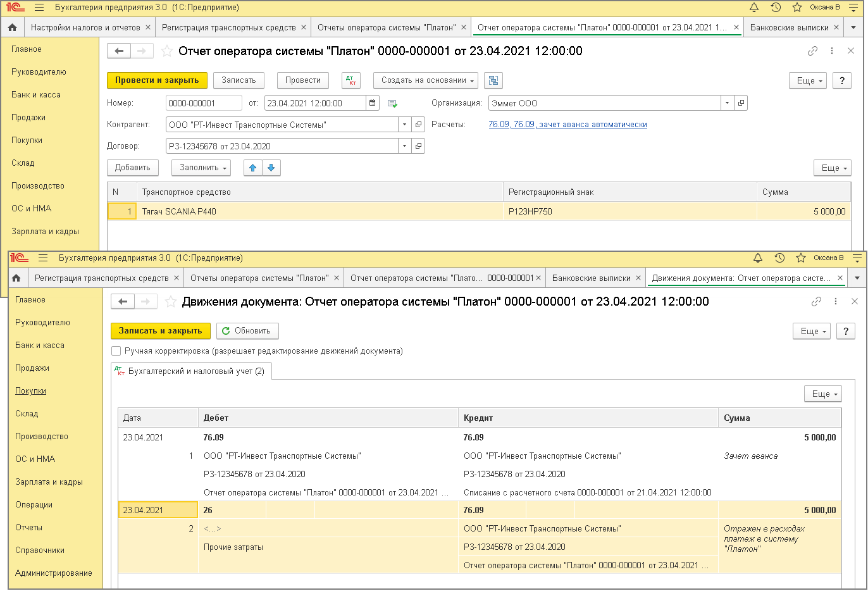Switch to Настройки налогов и отчетов tab
The width and height of the screenshot is (868, 591).
coord(85,27)
